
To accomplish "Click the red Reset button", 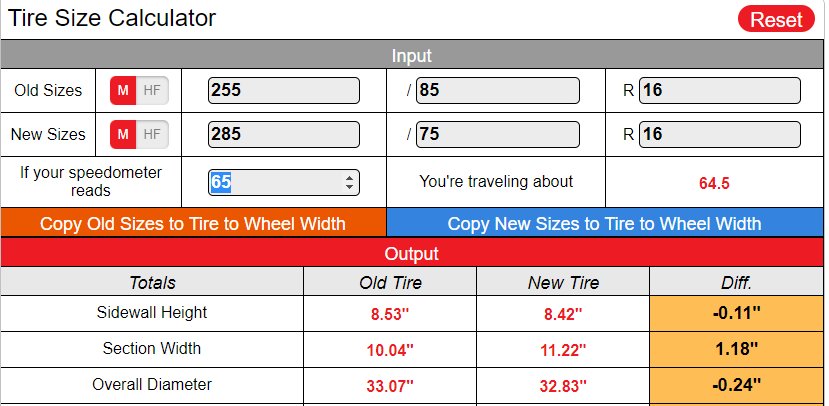I will click(776, 19).
